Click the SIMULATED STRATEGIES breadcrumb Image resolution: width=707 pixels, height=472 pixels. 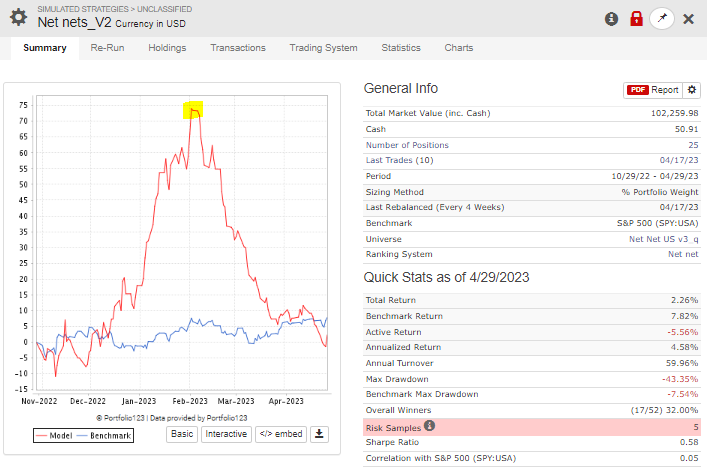coord(83,9)
